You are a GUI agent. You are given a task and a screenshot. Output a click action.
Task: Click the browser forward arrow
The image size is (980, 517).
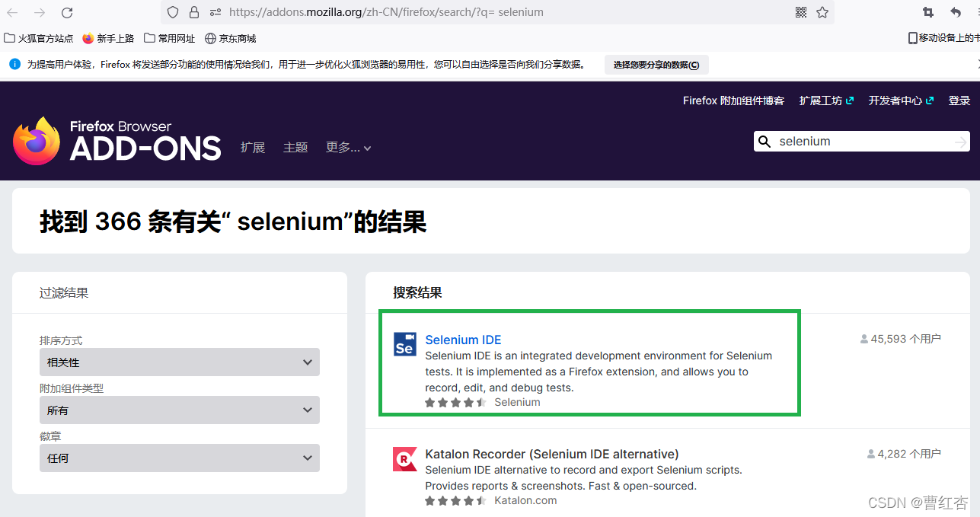[x=40, y=12]
